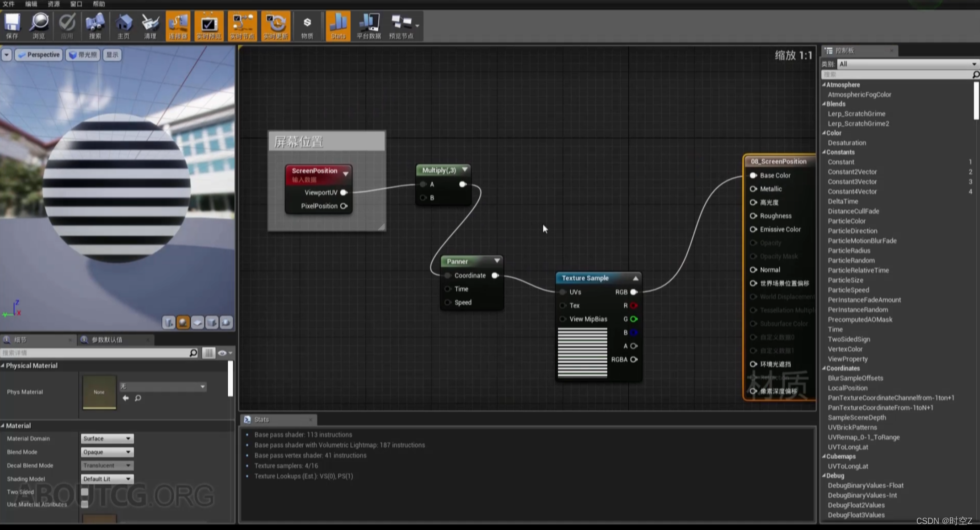Viewport: 980px width, 530px height.
Task: Select Constant3Vector in the palette list
Action: pyautogui.click(x=852, y=182)
